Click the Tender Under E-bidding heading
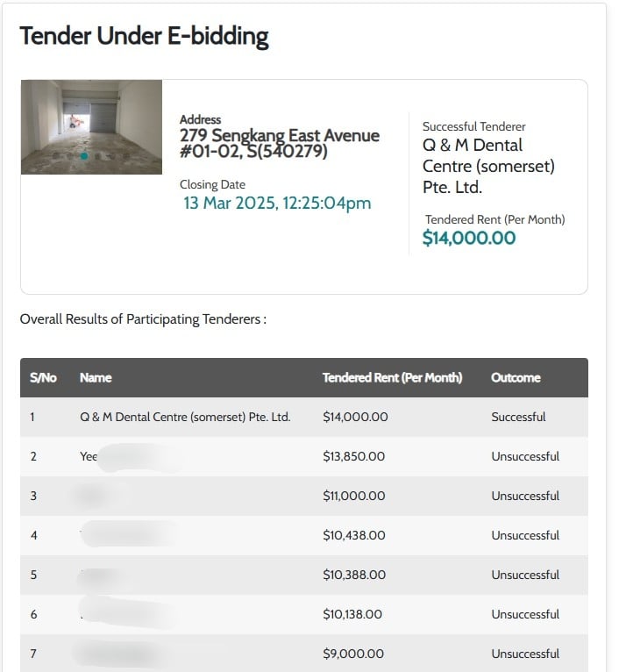Viewport: 619px width, 672px height. point(145,36)
